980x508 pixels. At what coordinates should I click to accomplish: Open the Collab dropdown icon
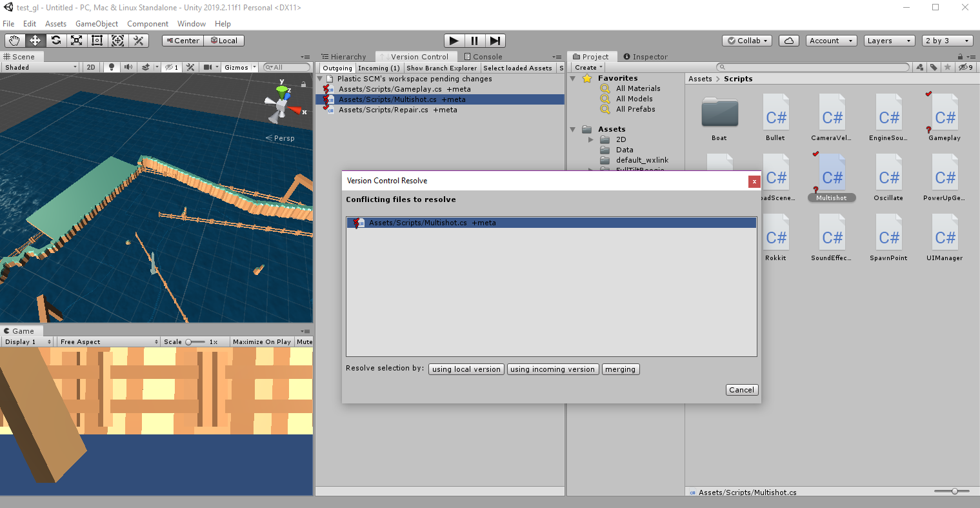coord(746,40)
